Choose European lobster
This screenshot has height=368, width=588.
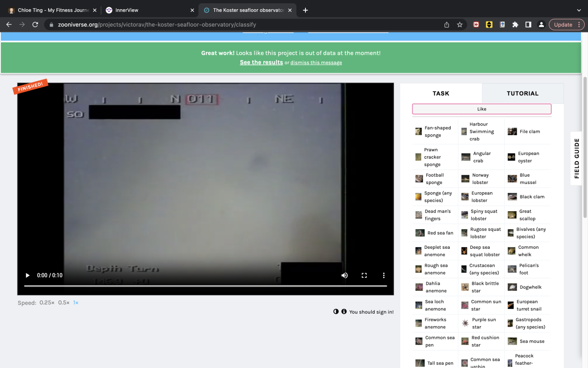481,196
